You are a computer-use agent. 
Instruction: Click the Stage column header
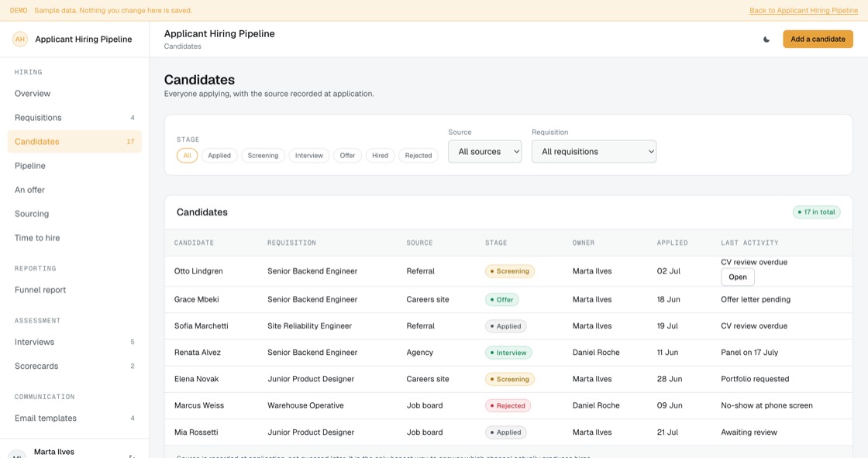496,243
